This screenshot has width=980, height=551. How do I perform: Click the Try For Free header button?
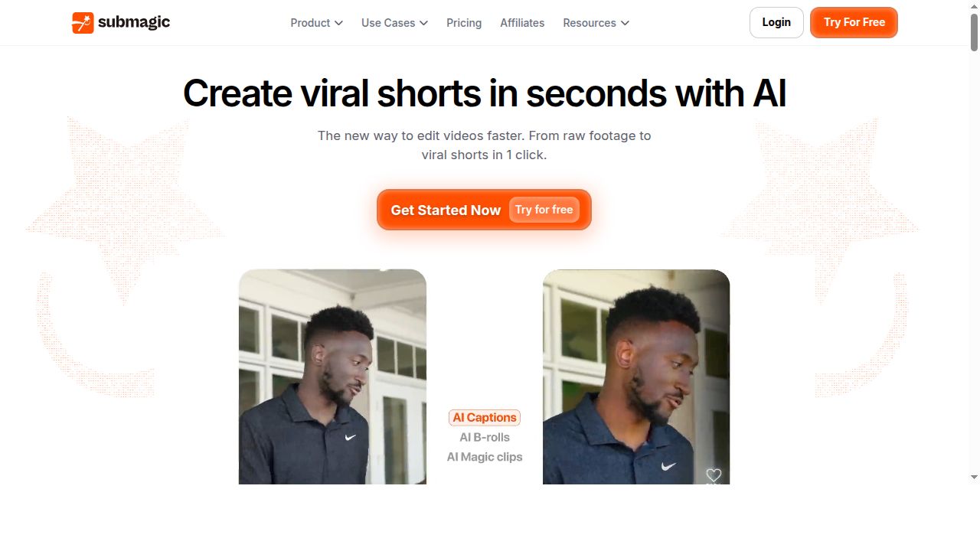tap(854, 23)
